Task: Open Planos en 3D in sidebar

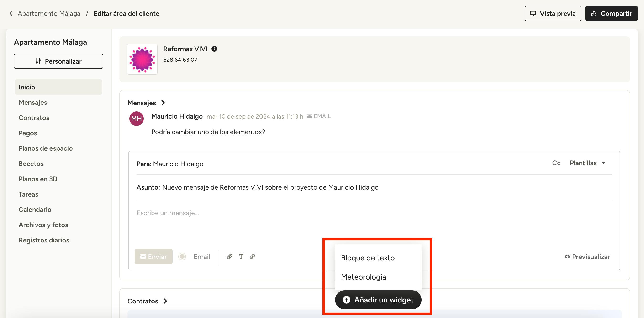Action: click(38, 179)
